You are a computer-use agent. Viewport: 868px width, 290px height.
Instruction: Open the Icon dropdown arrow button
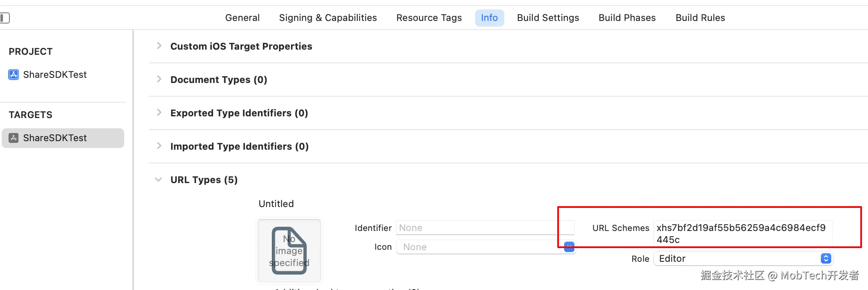click(569, 247)
